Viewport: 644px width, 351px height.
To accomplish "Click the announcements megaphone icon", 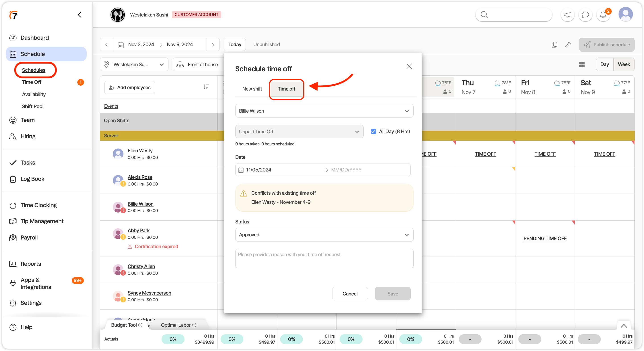I will click(567, 15).
